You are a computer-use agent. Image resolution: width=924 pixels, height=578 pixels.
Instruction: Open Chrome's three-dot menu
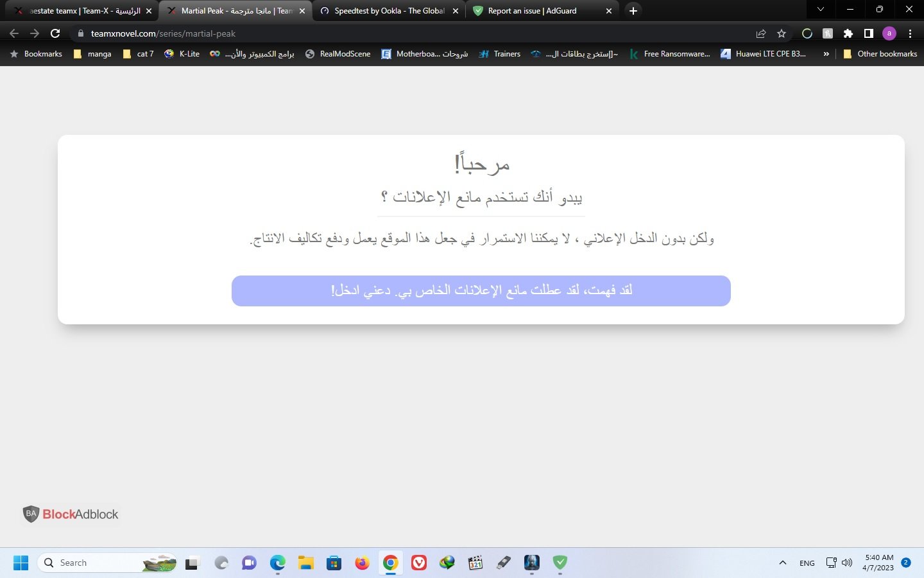(910, 33)
